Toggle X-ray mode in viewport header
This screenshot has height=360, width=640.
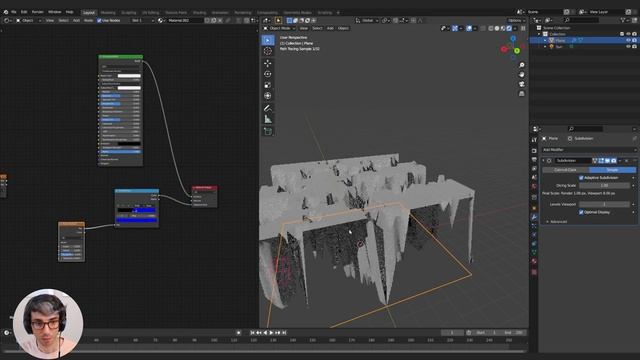click(x=483, y=28)
